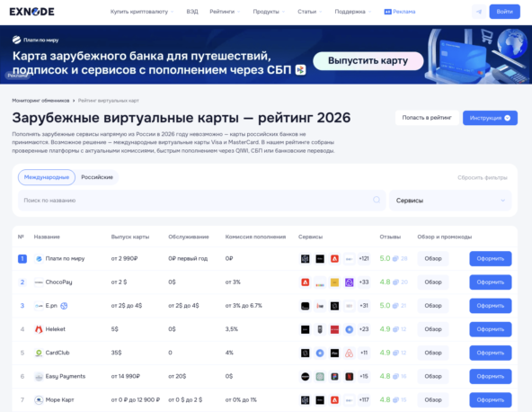Sort by the Комиссия пополнения column header
This screenshot has height=412, width=532.
click(255, 237)
